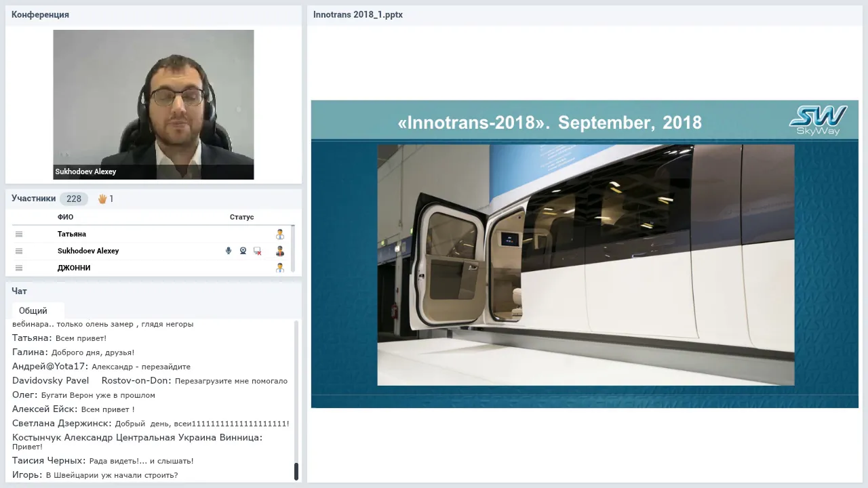Viewport: 868px width, 488px height.
Task: Click Sukhodoev Alexey's presenter avatar icon
Action: (279, 251)
